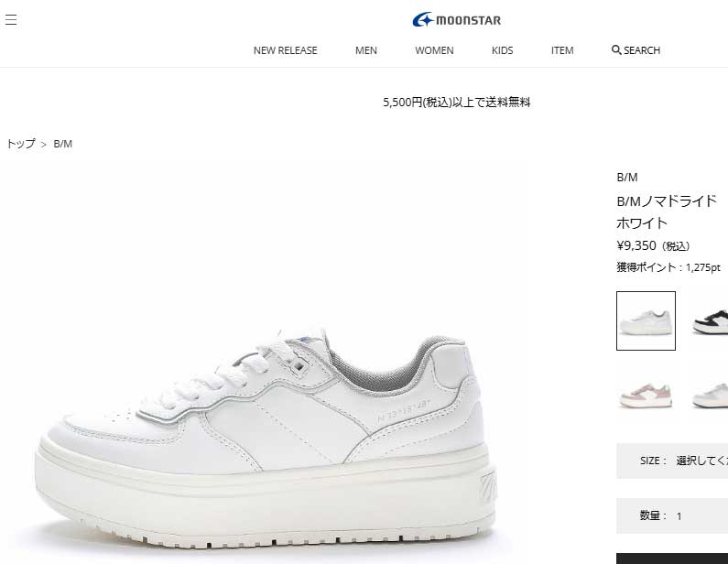Click the Moonstar logo

tap(456, 20)
